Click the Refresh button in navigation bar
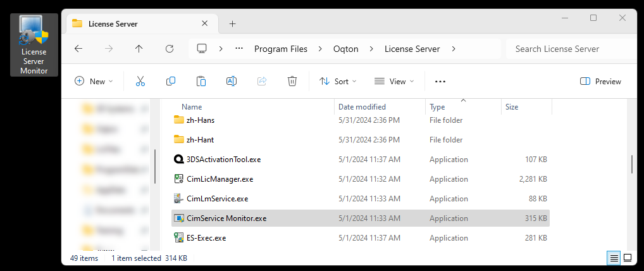This screenshot has height=271, width=644. coord(170,49)
